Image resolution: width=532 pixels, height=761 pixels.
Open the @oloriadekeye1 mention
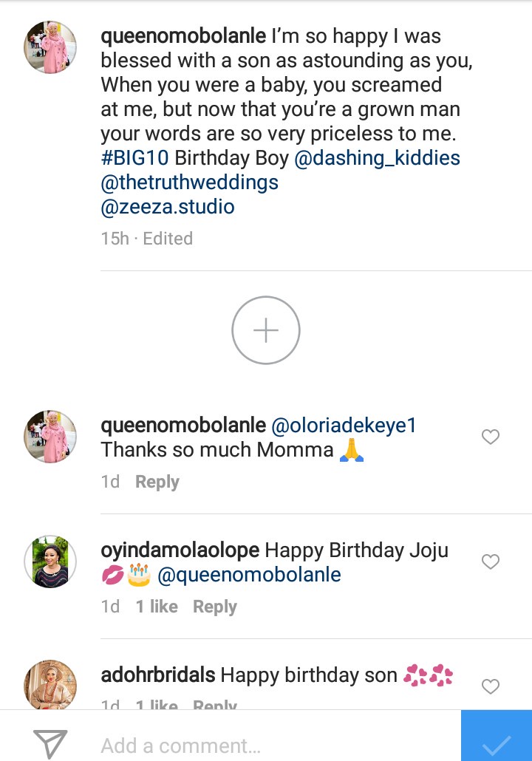(344, 425)
